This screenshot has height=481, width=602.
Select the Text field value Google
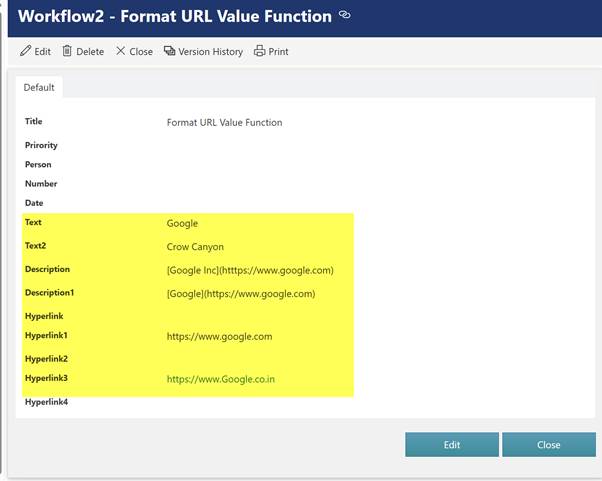(182, 223)
